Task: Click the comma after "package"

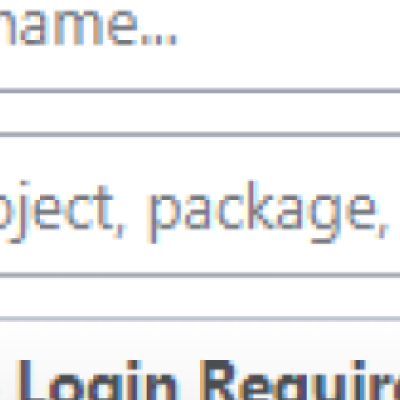Action: pos(383,231)
